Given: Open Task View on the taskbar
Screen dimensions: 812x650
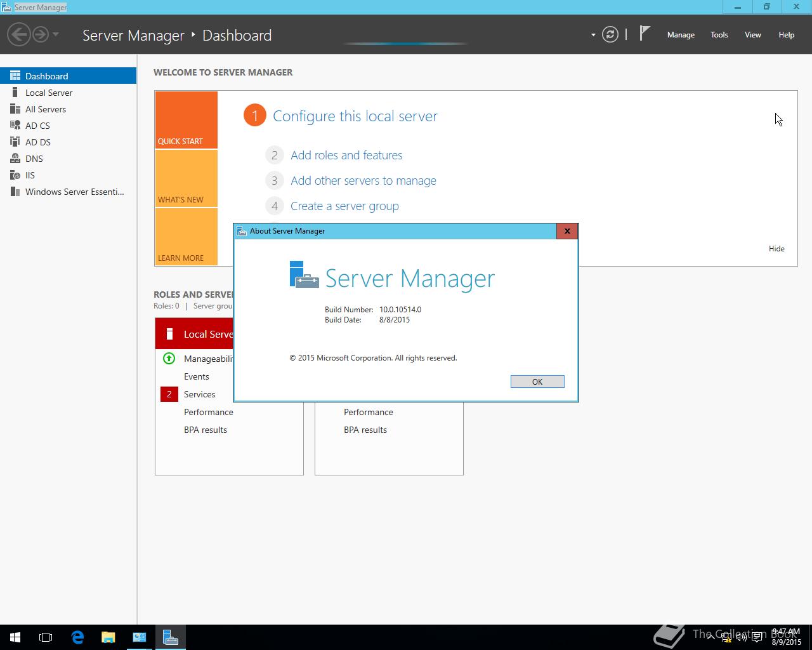Looking at the screenshot, I should pos(46,637).
